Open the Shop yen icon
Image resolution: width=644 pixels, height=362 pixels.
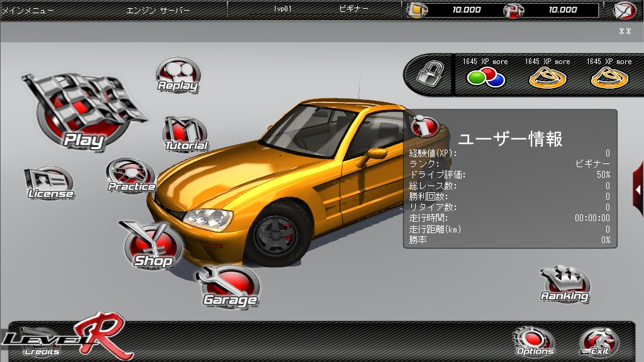(x=152, y=245)
